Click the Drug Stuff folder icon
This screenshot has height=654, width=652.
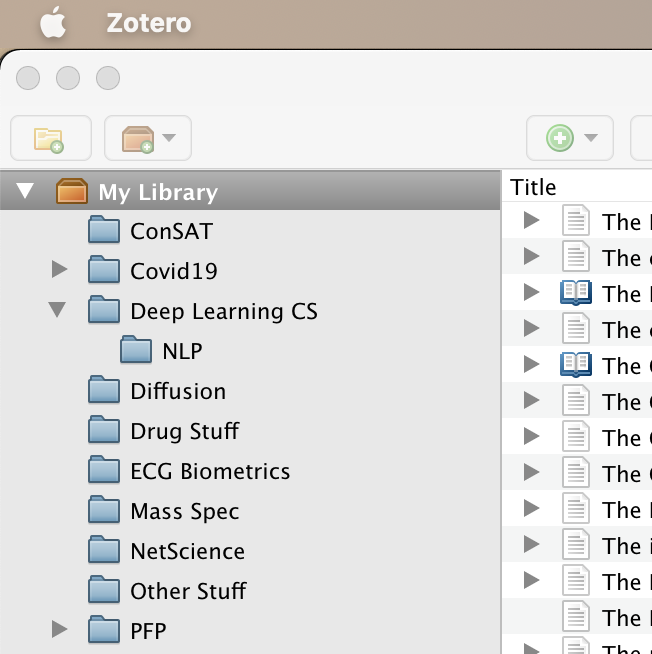point(104,431)
